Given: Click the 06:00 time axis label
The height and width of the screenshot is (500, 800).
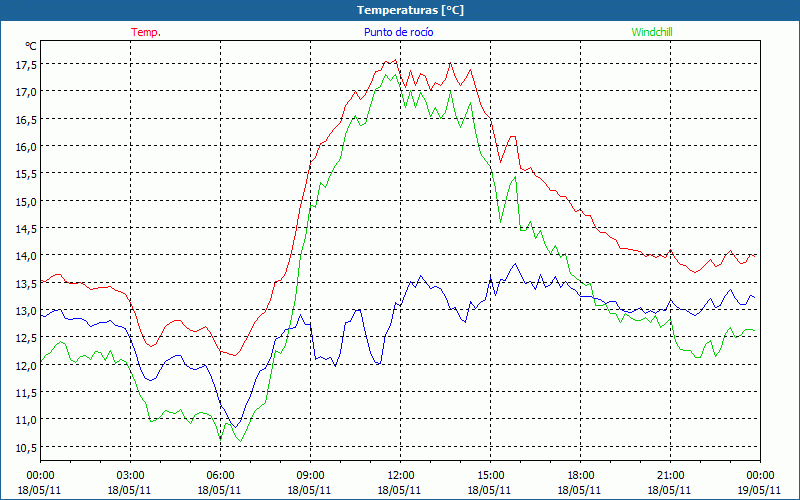Looking at the screenshot, I should (x=220, y=476).
